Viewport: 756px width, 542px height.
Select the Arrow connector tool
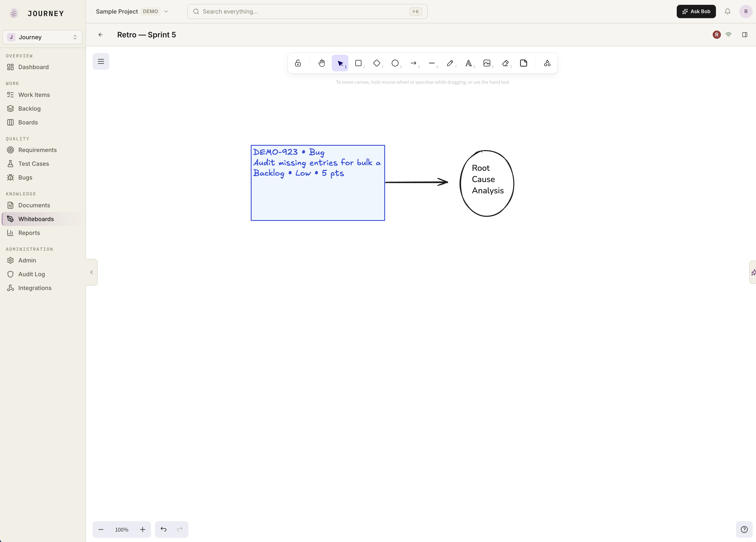(413, 63)
